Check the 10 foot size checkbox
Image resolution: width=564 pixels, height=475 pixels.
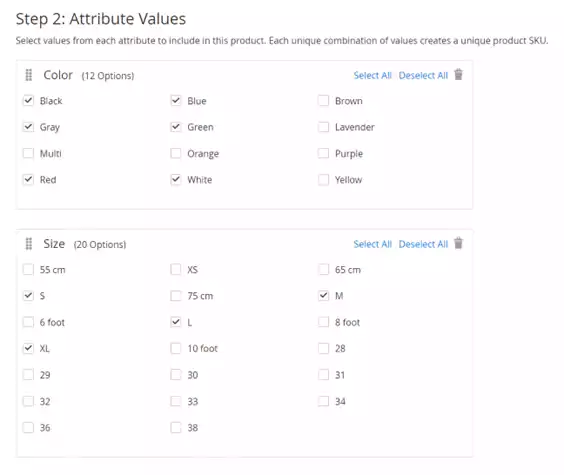coord(176,348)
